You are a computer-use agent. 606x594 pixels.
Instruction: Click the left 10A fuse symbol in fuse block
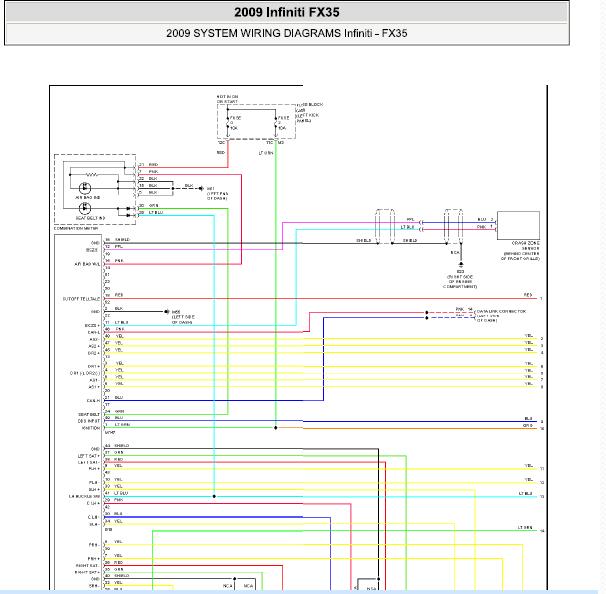tap(228, 123)
